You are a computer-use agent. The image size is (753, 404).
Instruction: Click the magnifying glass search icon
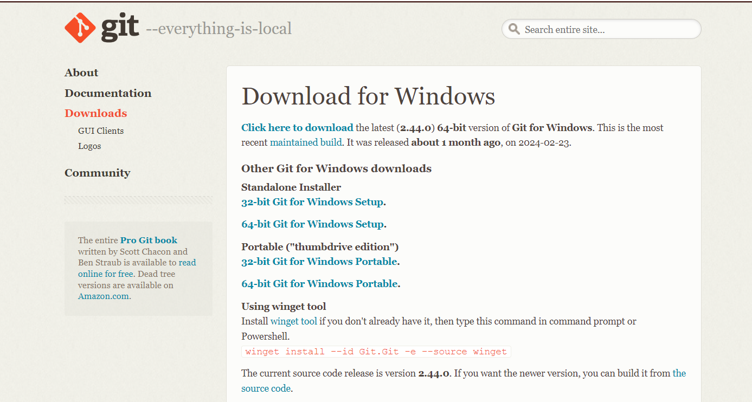[x=514, y=29]
